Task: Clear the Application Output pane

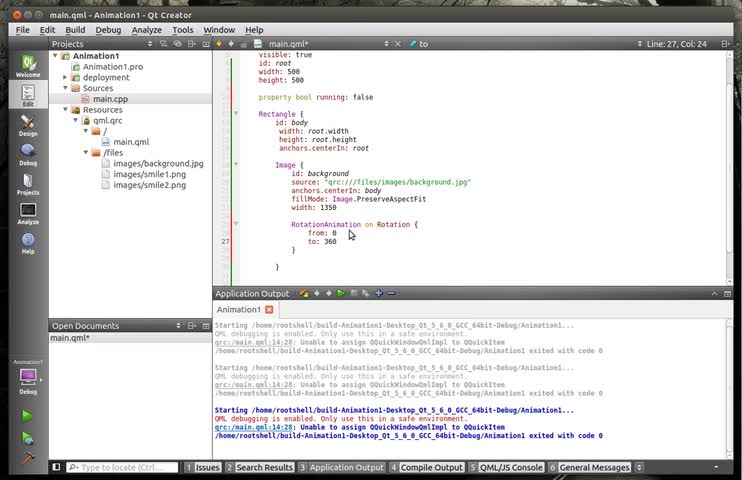Action: 304,293
